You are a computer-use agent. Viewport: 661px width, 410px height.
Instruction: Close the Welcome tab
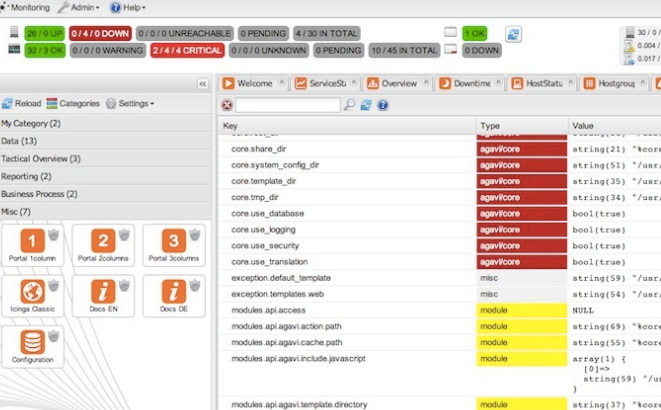click(x=282, y=82)
